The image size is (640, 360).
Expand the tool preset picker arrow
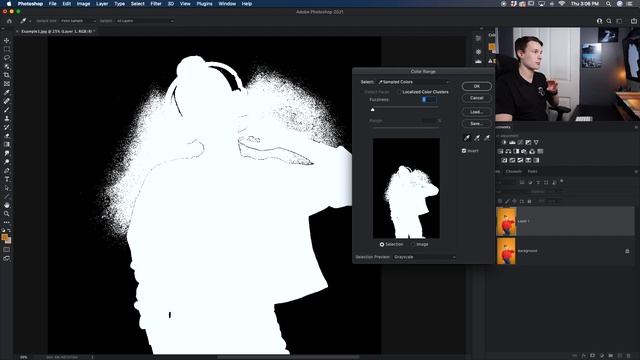[30, 21]
